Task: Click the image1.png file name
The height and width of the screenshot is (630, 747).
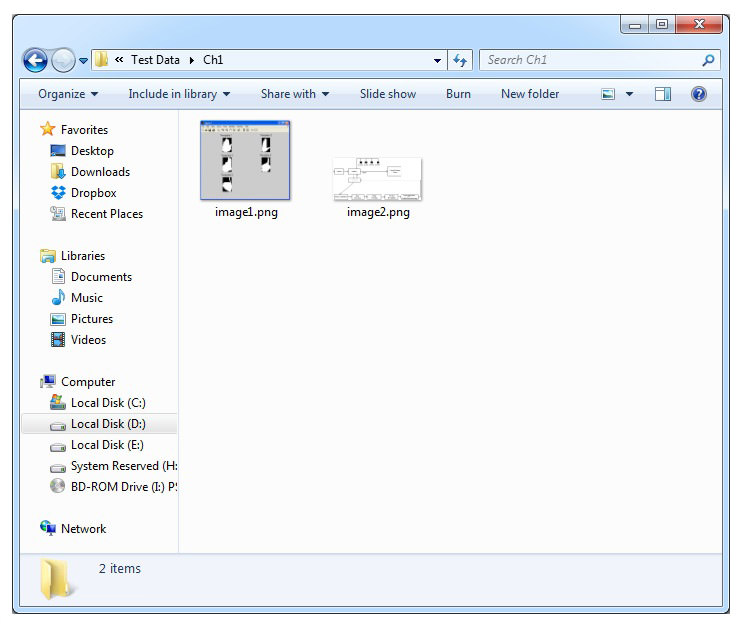Action: (246, 212)
